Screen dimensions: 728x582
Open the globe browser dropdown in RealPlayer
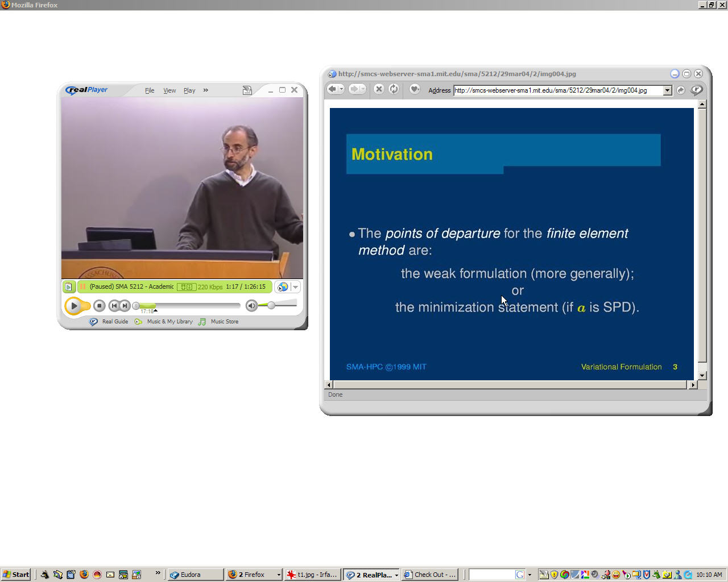(x=295, y=287)
